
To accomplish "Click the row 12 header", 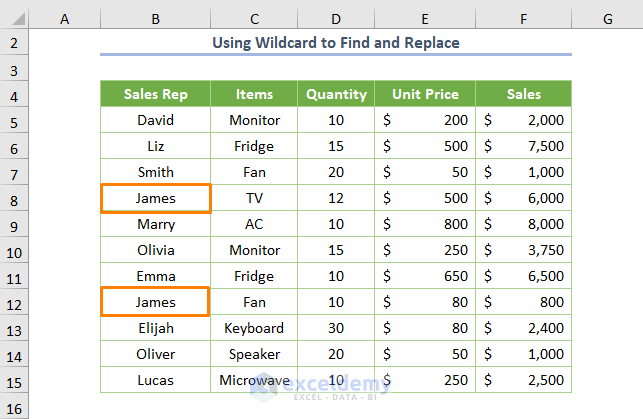I will 15,302.
